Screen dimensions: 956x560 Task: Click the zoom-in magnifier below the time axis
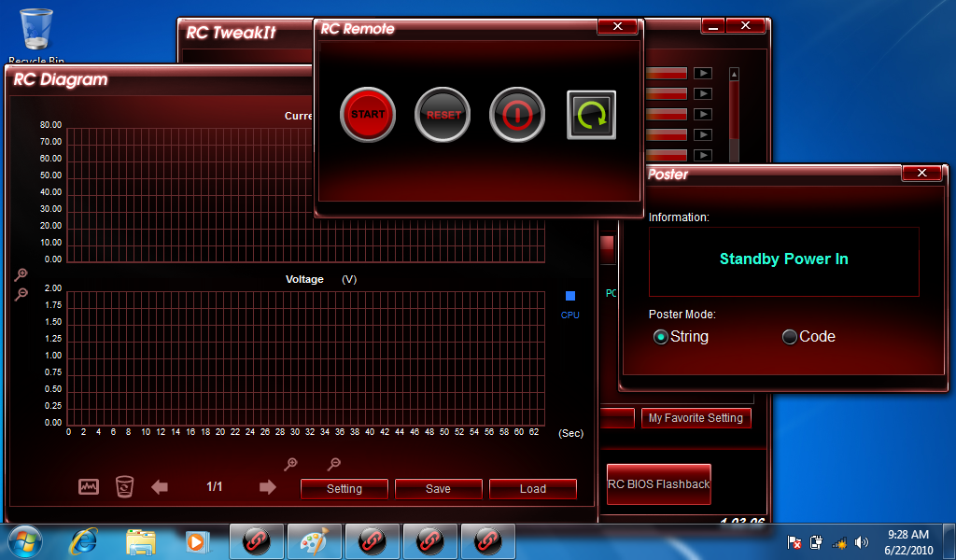click(x=291, y=464)
